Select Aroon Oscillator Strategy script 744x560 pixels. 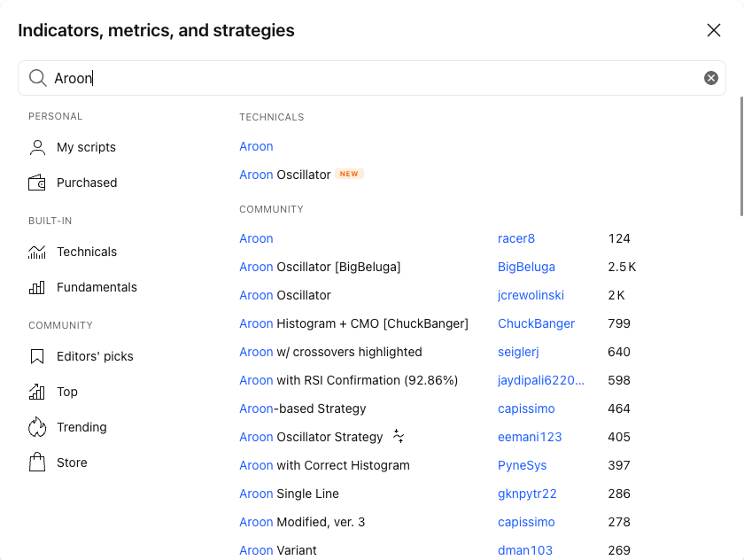click(x=311, y=437)
